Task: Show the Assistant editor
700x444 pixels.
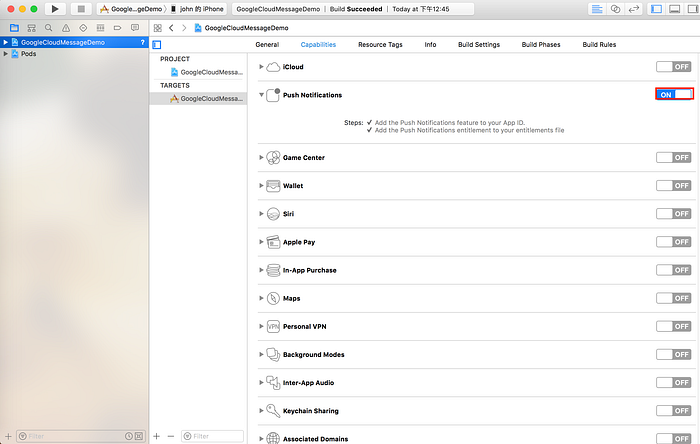Action: coord(615,9)
